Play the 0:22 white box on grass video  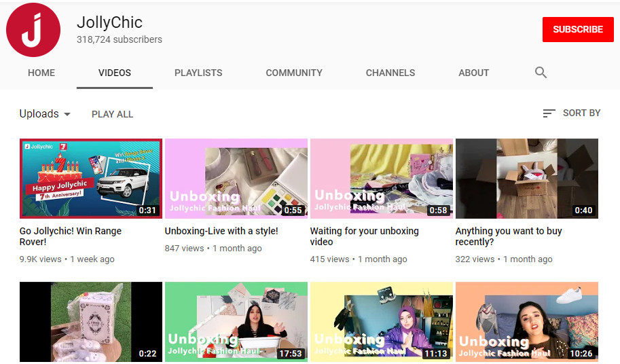coord(91,321)
